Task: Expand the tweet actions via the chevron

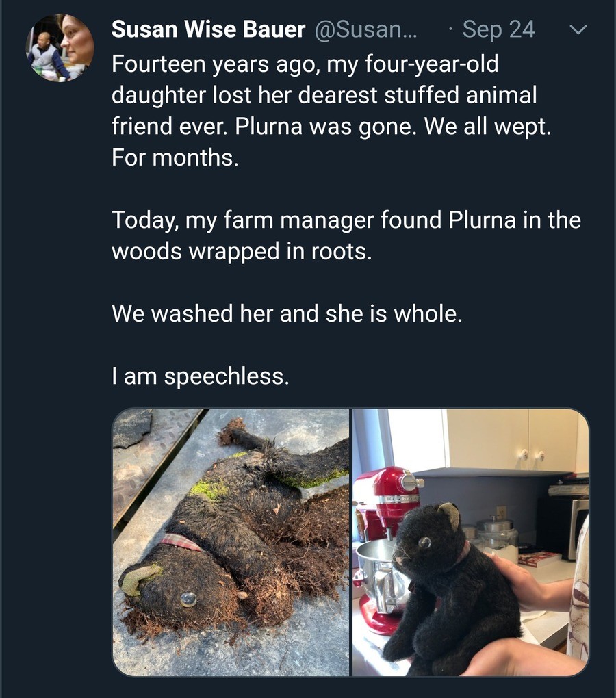Action: [578, 30]
